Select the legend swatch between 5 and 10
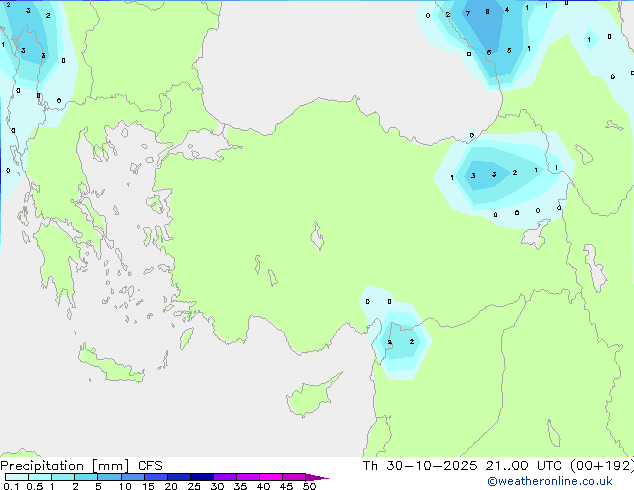 (110, 477)
